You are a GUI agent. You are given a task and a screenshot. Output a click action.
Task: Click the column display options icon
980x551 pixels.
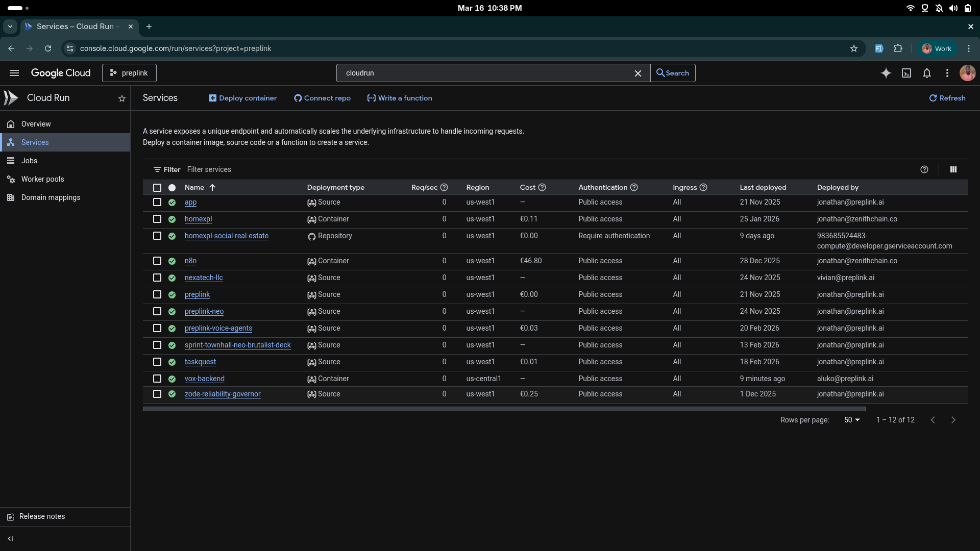pyautogui.click(x=953, y=169)
